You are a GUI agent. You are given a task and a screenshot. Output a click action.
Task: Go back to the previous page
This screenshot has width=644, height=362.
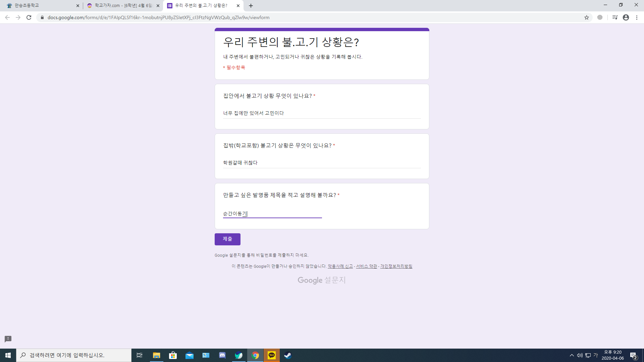7,17
